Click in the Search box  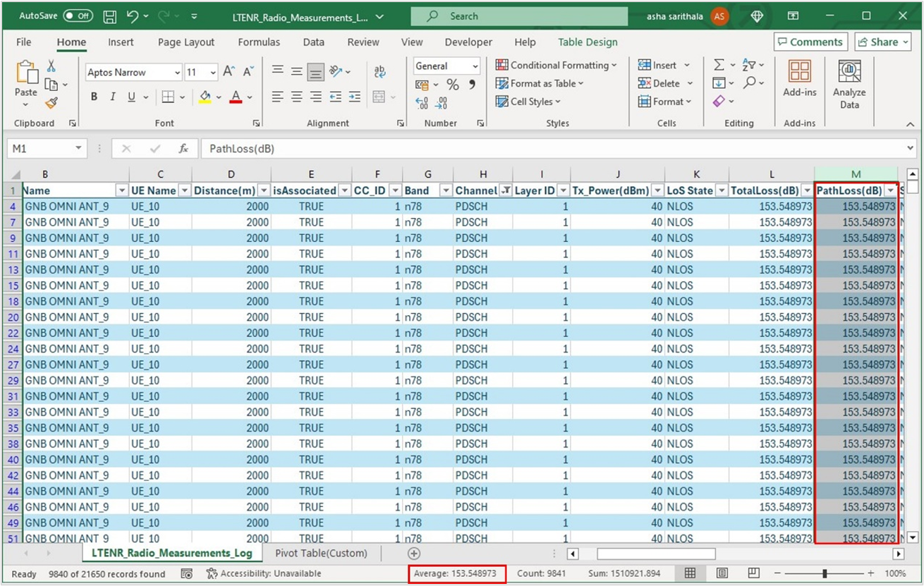pyautogui.click(x=518, y=16)
